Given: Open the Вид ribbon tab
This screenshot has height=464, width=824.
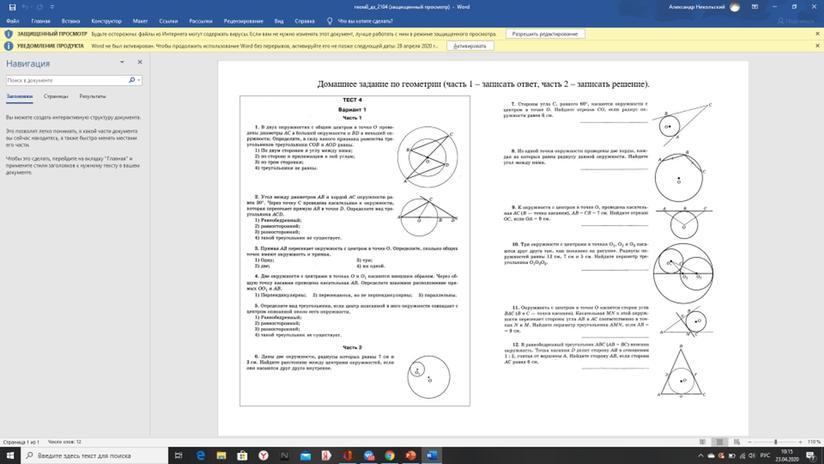Looking at the screenshot, I should tap(279, 21).
